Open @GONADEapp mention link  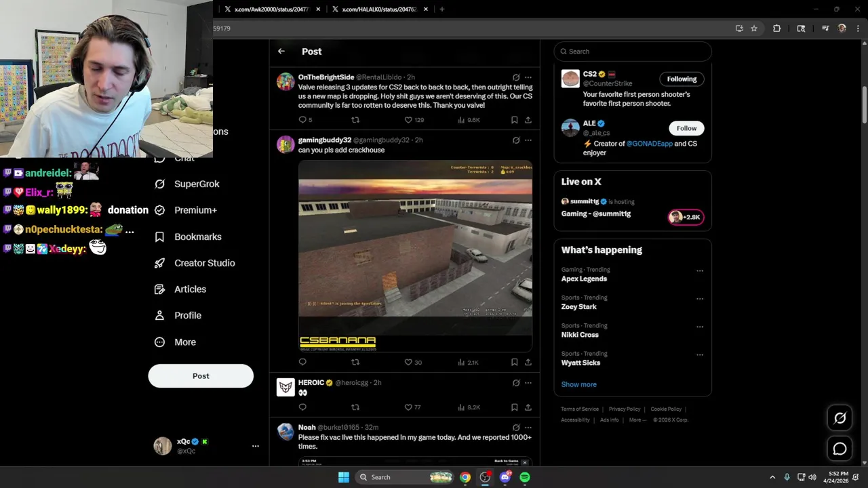click(x=649, y=144)
